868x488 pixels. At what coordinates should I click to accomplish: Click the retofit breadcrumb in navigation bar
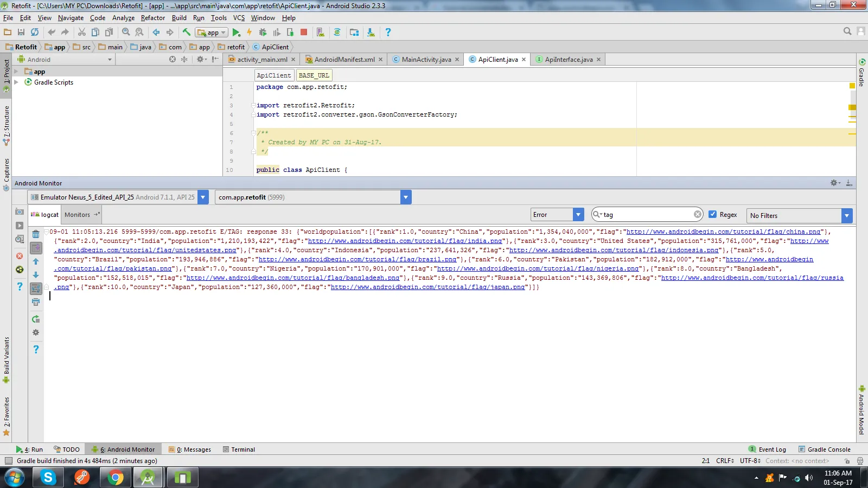(232, 47)
